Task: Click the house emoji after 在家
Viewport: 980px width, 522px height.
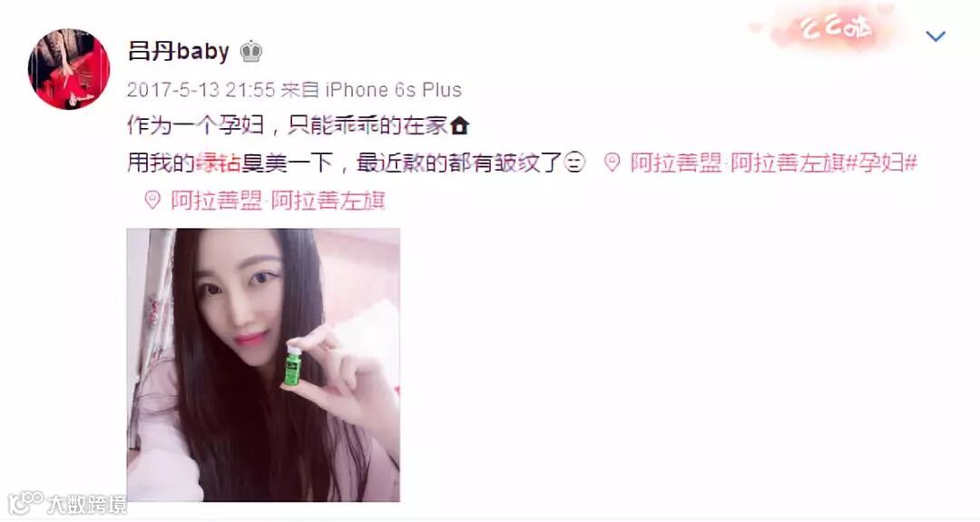Action: coord(459,125)
